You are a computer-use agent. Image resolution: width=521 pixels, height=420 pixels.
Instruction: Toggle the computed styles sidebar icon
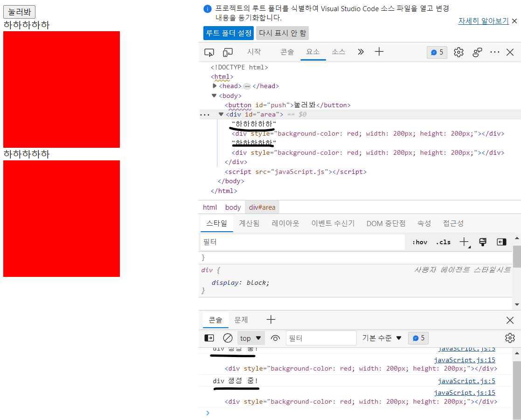501,242
